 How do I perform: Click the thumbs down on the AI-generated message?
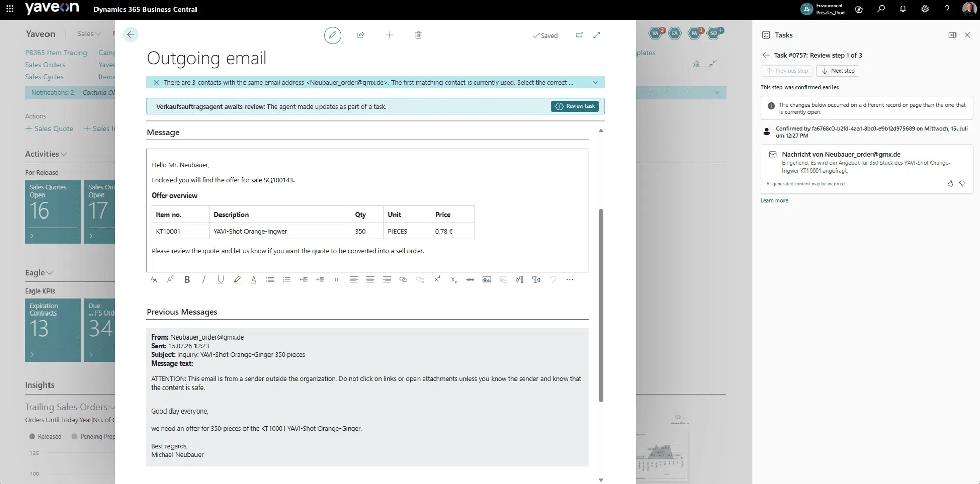click(962, 184)
